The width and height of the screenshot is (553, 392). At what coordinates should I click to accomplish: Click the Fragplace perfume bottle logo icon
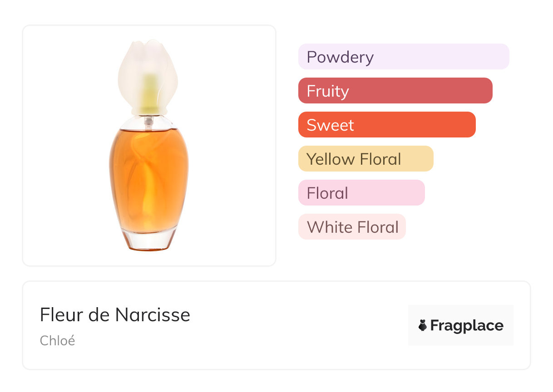(423, 325)
